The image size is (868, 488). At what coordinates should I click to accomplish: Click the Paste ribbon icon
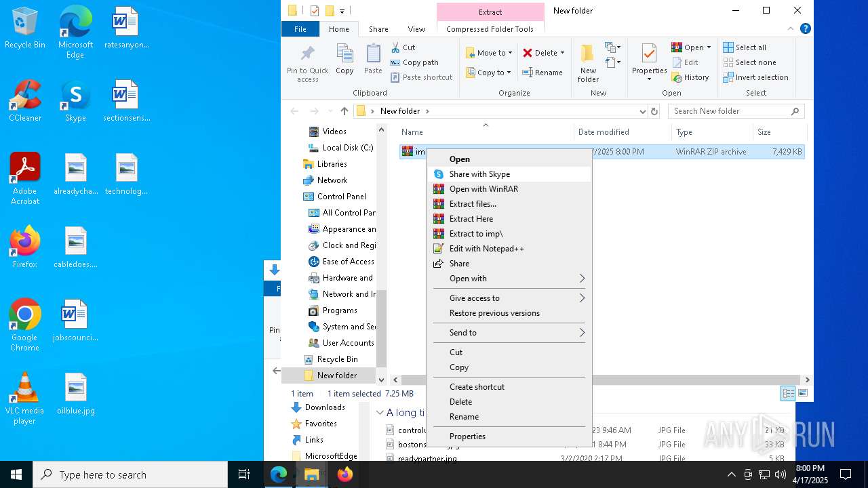pyautogui.click(x=373, y=59)
